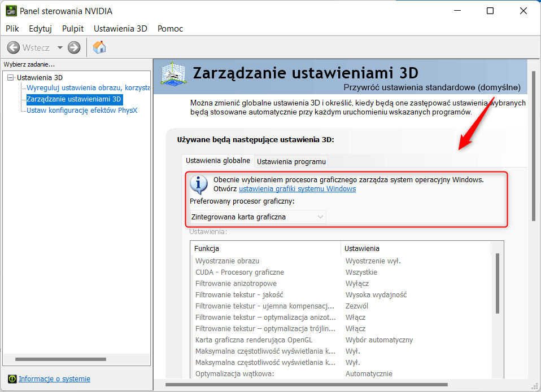Click the Funkcja column header

pos(265,248)
